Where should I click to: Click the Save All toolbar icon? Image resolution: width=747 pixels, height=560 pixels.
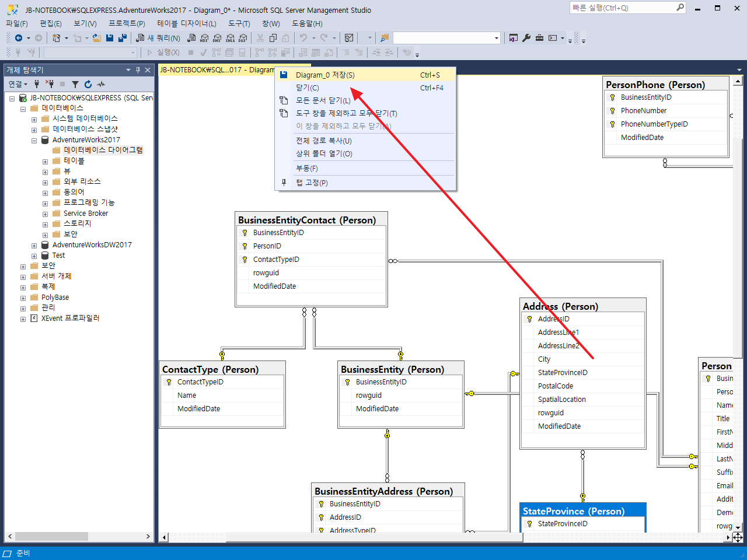pyautogui.click(x=123, y=38)
